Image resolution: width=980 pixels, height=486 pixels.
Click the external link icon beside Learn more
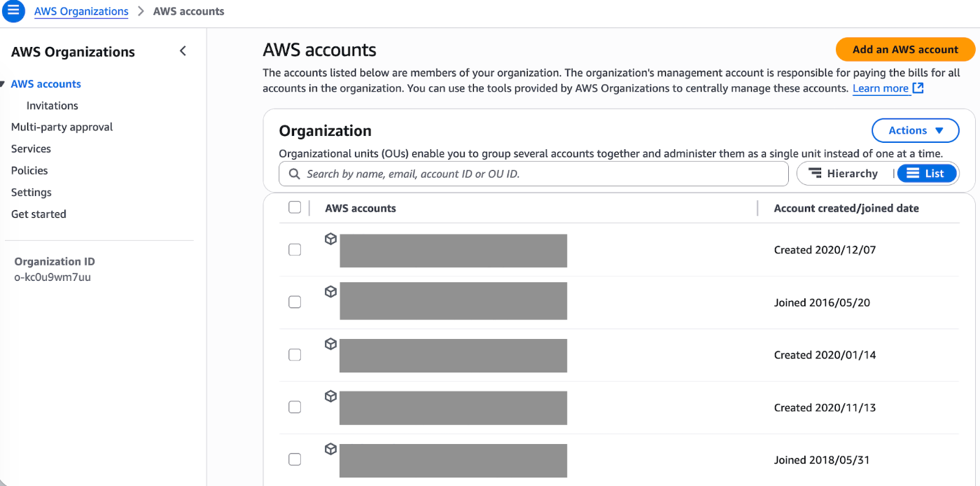click(x=918, y=88)
